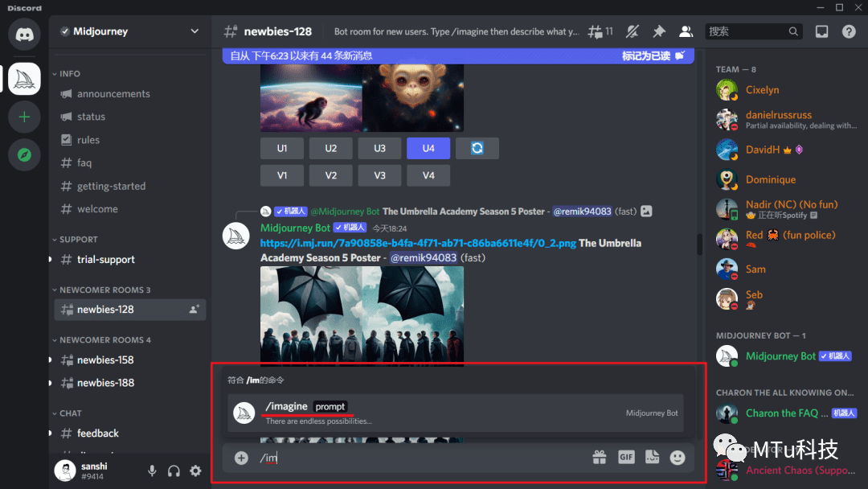Open the emoji picker
Viewport: 868px width, 489px height.
coord(678,458)
